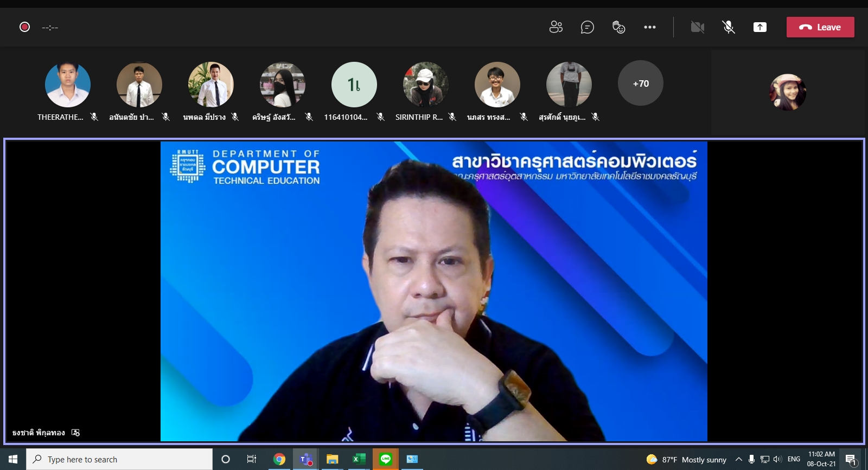Click muted mic icon beside SIRINTHIP R...
The image size is (868, 470).
coord(452,117)
